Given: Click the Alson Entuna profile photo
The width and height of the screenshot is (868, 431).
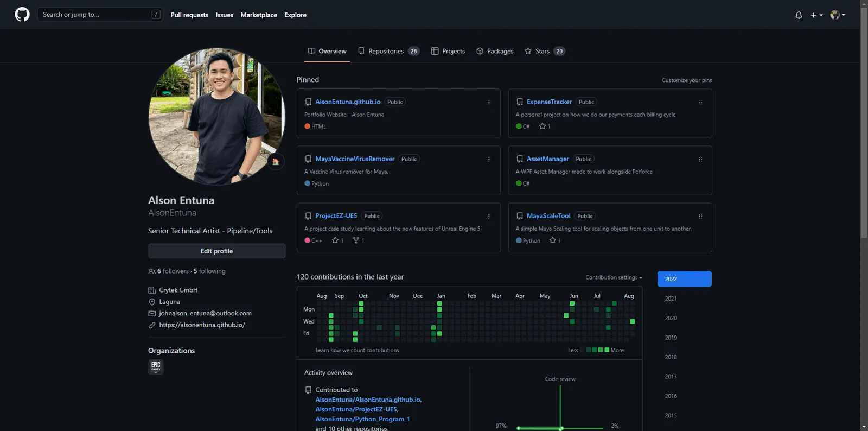Looking at the screenshot, I should tap(216, 116).
